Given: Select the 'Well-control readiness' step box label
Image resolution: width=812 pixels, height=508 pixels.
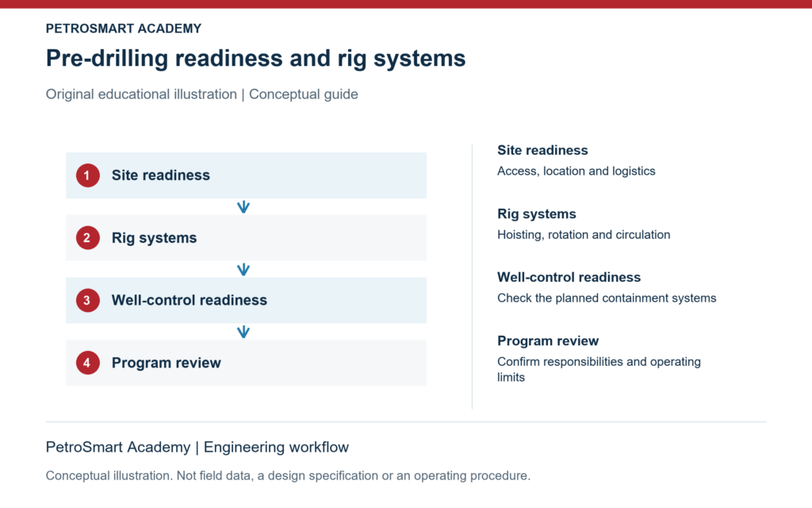Looking at the screenshot, I should (190, 300).
